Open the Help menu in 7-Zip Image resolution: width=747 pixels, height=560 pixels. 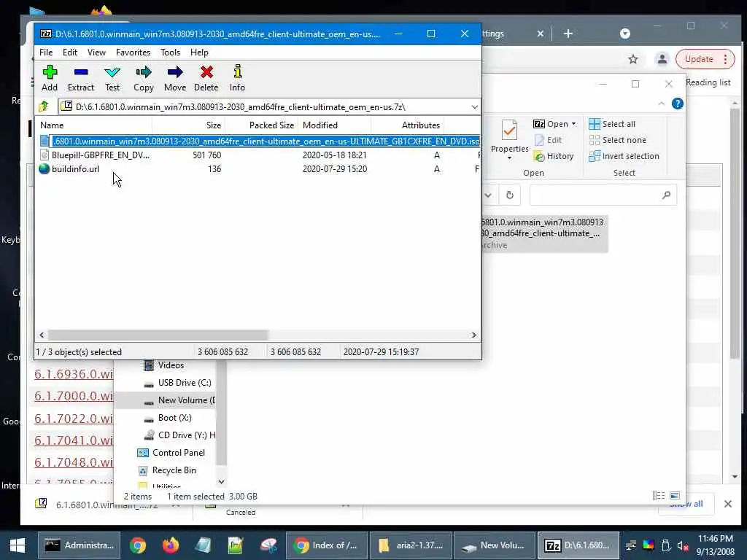199,52
